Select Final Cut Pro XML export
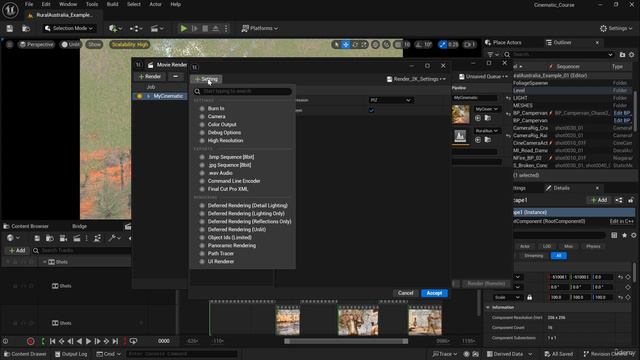This screenshot has width=640, height=360. [228, 189]
